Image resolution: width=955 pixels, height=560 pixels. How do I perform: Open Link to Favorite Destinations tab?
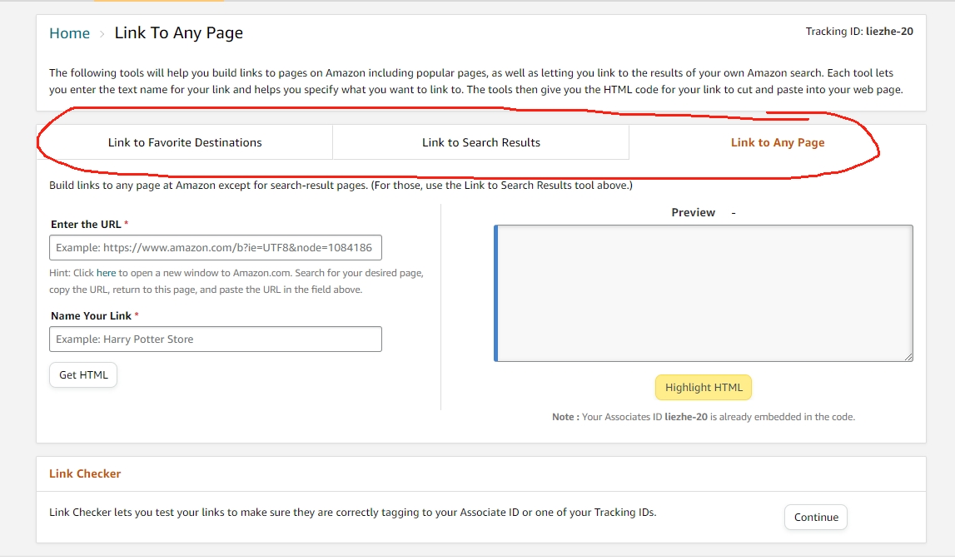[185, 142]
